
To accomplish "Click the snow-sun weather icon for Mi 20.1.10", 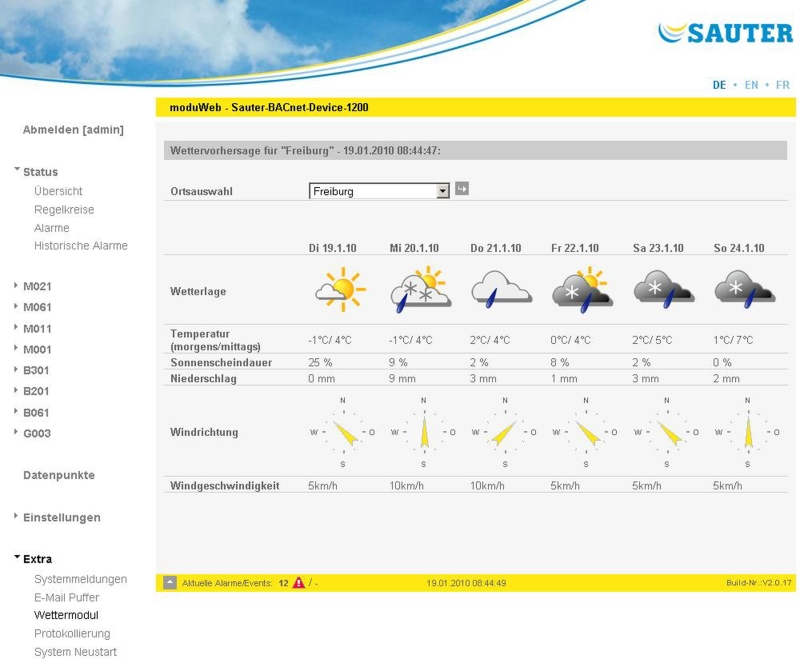I will click(421, 289).
